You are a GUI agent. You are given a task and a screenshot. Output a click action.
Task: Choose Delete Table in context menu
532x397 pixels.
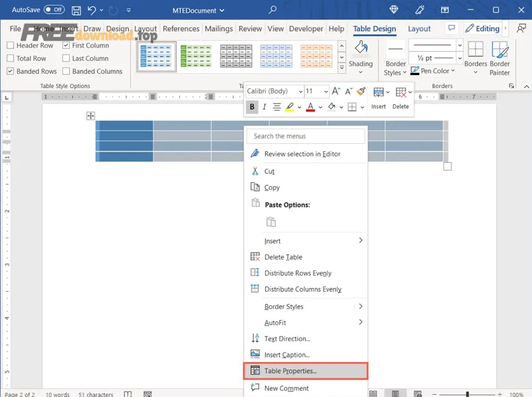point(306,257)
